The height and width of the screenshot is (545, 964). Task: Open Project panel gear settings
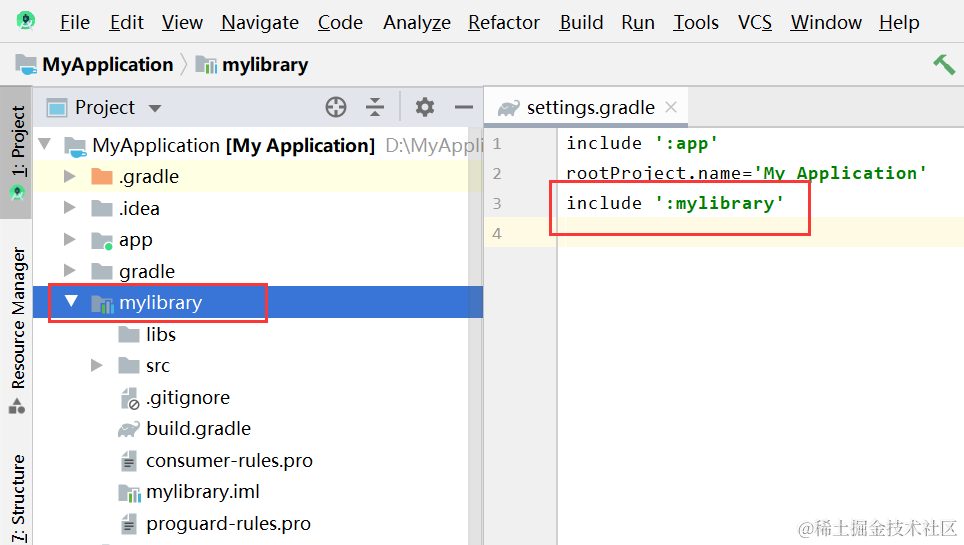[x=424, y=107]
